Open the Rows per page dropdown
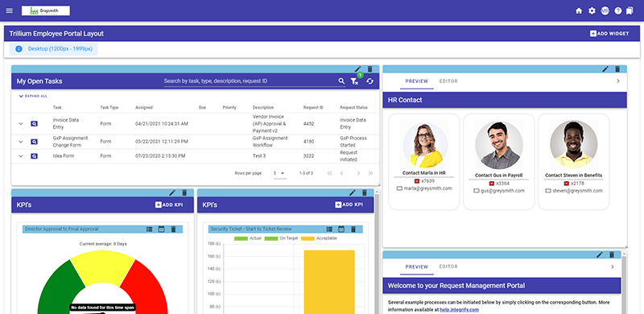 [x=279, y=173]
